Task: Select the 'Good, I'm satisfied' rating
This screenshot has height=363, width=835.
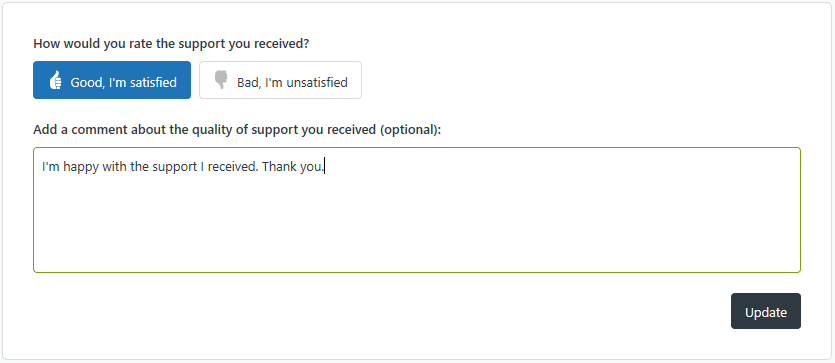Action: point(112,80)
